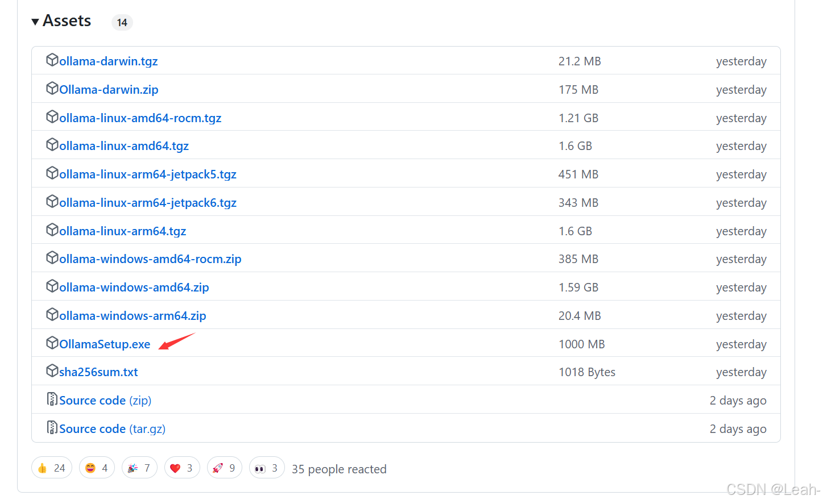The image size is (823, 504).
Task: Click the 343 MB size value
Action: coord(578,203)
